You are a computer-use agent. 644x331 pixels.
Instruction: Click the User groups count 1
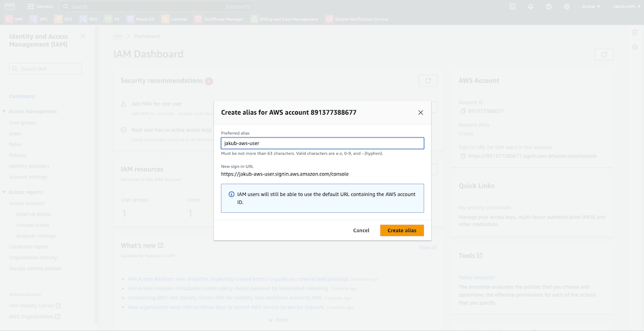pyautogui.click(x=124, y=213)
